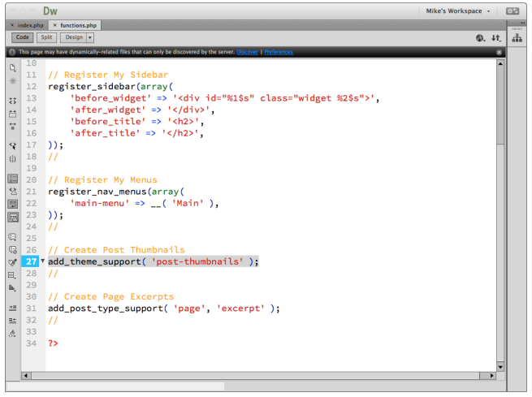
Task: Click File Management arrows icon
Action: click(496, 38)
